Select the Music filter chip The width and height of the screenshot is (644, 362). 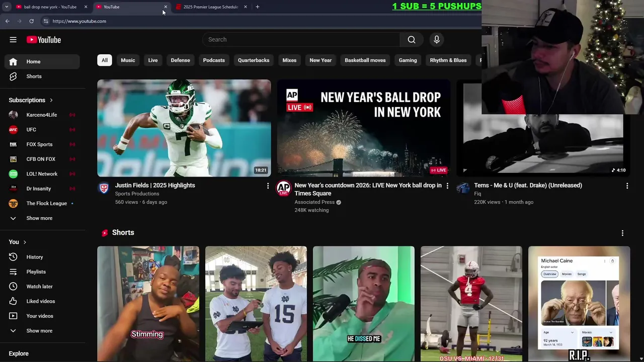click(x=128, y=60)
